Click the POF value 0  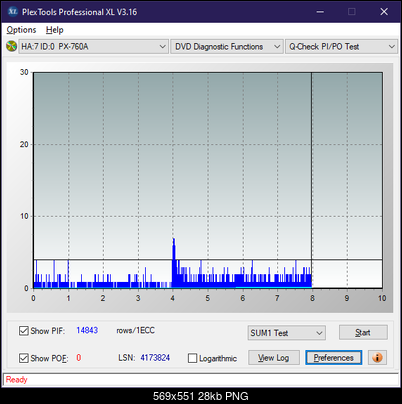79,358
